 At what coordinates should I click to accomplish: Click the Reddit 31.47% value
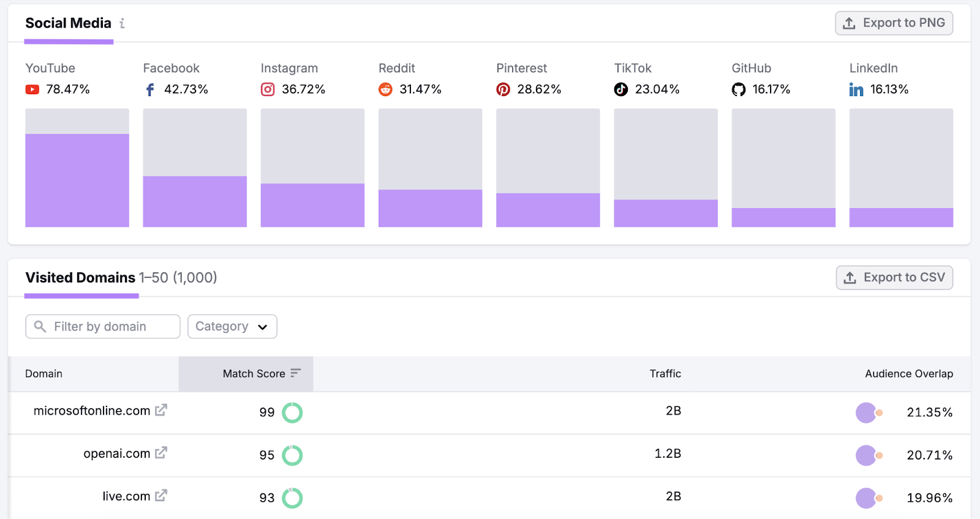pos(421,89)
